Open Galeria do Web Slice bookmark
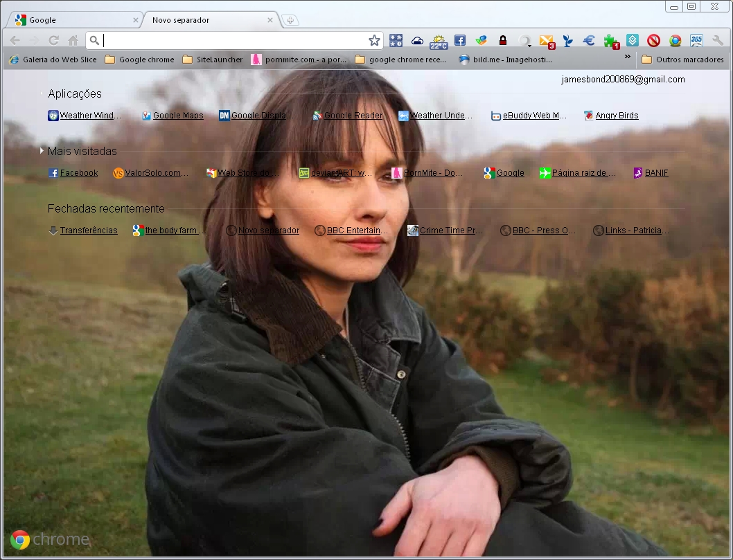733x560 pixels. point(53,60)
